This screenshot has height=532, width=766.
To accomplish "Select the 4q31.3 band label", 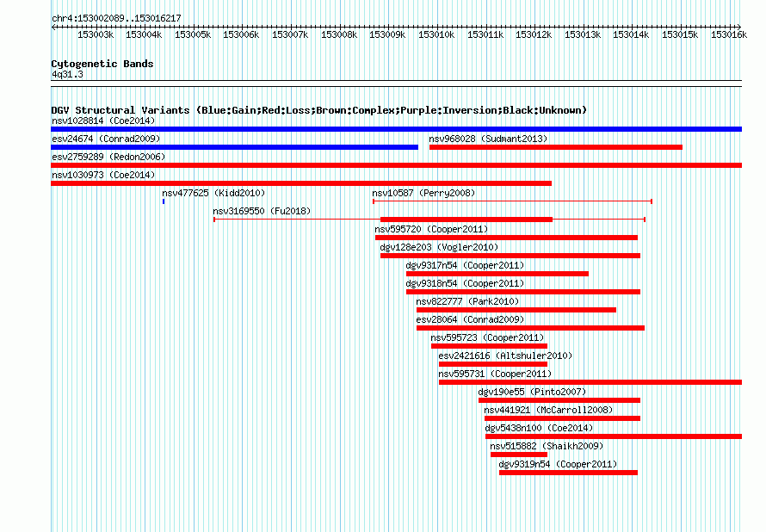I will click(67, 74).
